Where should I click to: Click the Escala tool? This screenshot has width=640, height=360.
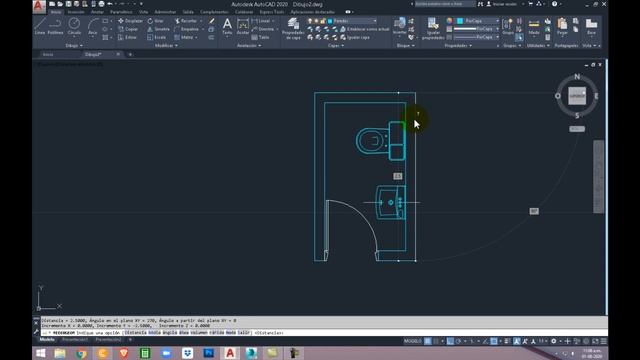point(157,37)
